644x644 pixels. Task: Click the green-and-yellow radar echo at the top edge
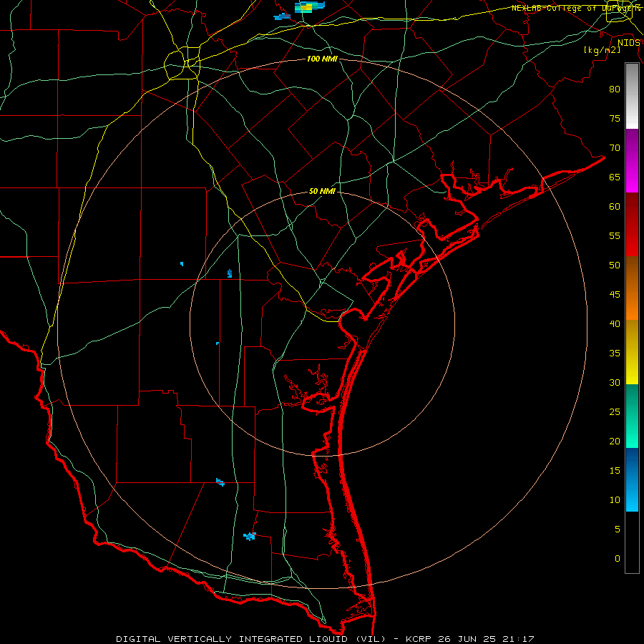pyautogui.click(x=310, y=6)
